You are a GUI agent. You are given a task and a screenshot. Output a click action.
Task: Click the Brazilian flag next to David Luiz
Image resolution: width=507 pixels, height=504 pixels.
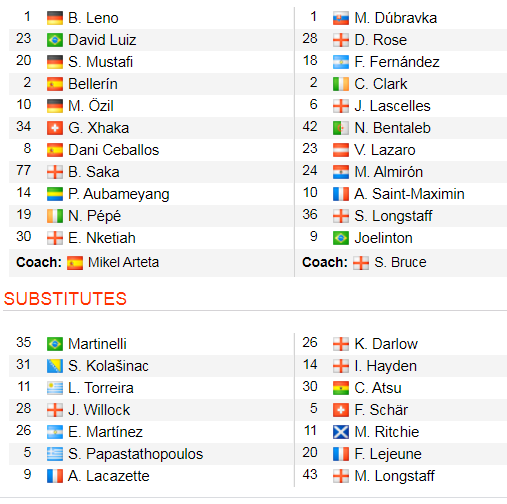coord(55,40)
